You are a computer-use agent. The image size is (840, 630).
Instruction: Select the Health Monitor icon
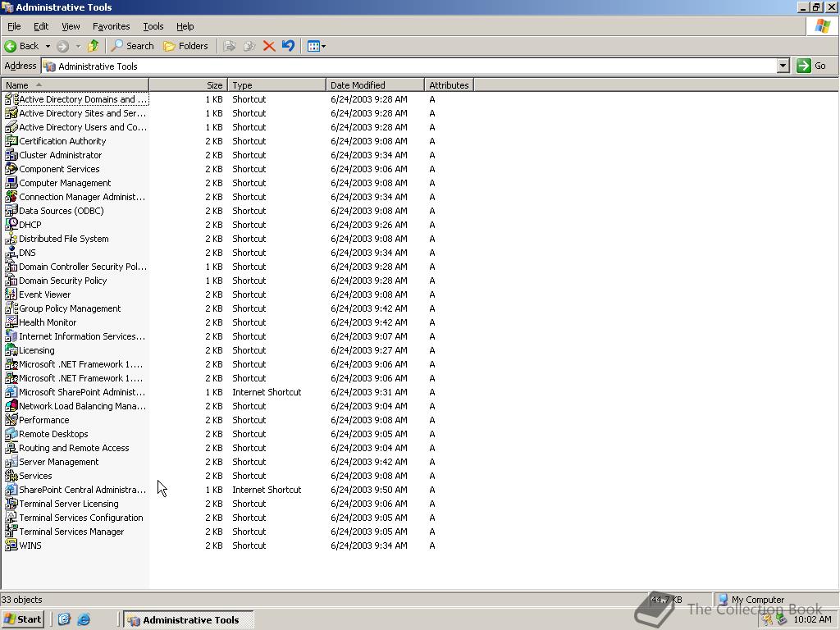(x=11, y=322)
